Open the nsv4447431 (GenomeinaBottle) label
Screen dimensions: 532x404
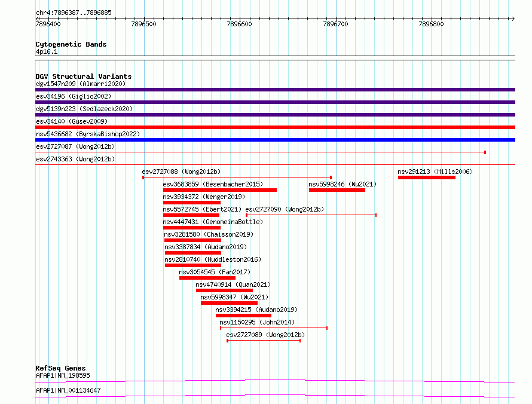[213, 222]
